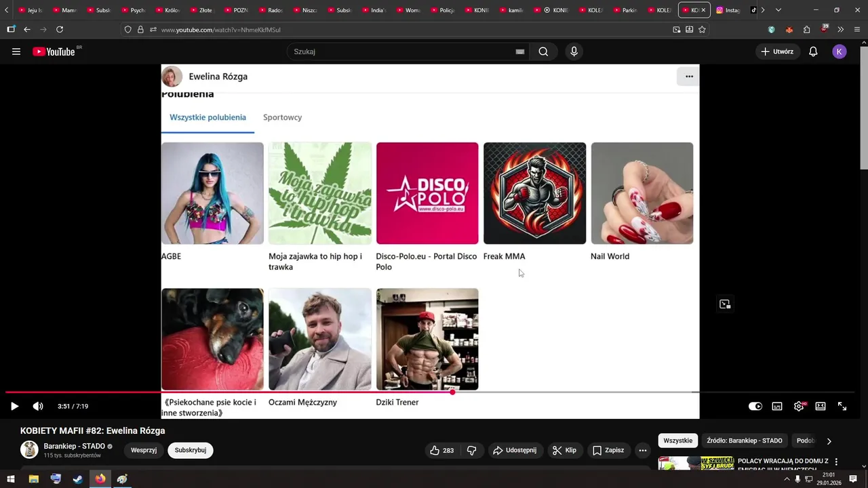The image size is (868, 488).
Task: Go back in browser history
Action: pyautogui.click(x=27, y=30)
